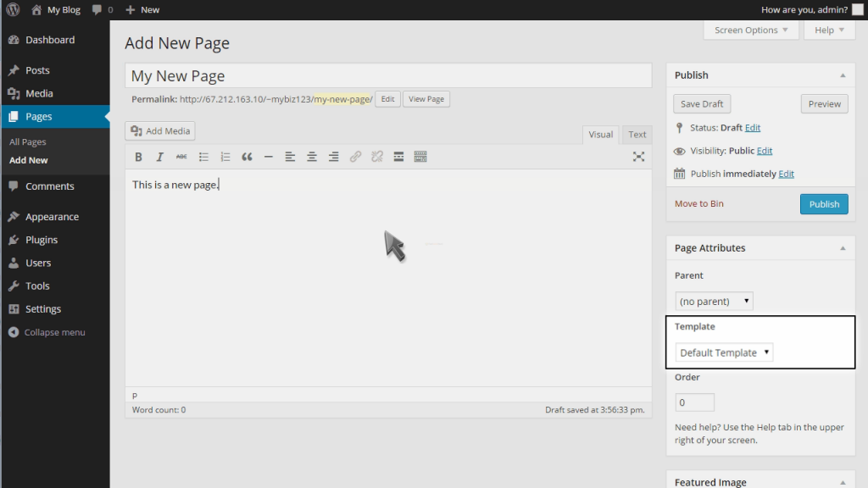Click the Add Media button
Viewport: 868px width, 488px height.
coord(159,130)
